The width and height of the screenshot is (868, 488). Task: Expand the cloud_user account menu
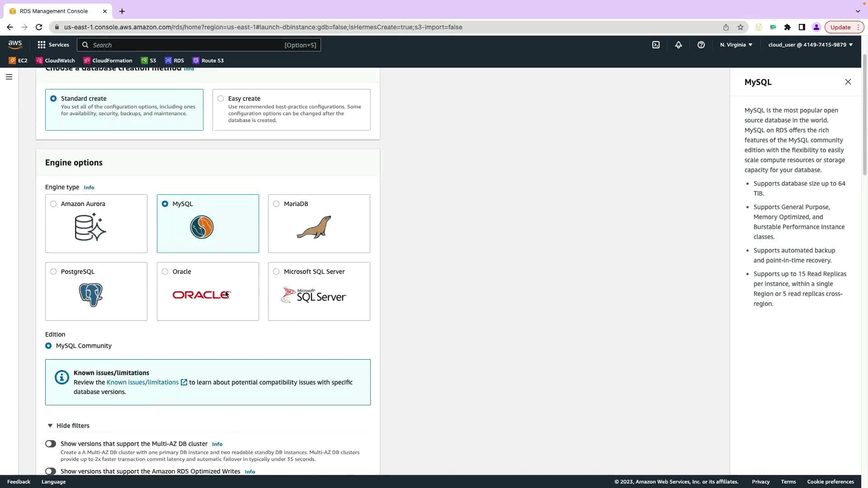point(810,45)
